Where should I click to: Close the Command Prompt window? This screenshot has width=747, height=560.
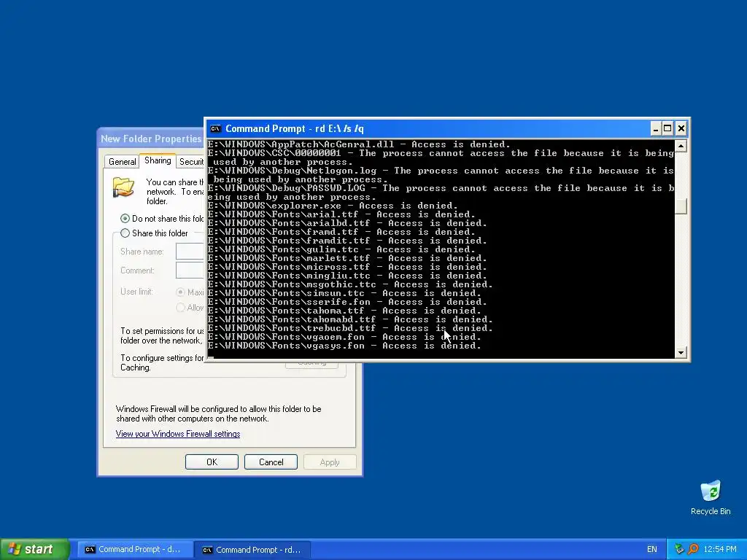pyautogui.click(x=681, y=128)
